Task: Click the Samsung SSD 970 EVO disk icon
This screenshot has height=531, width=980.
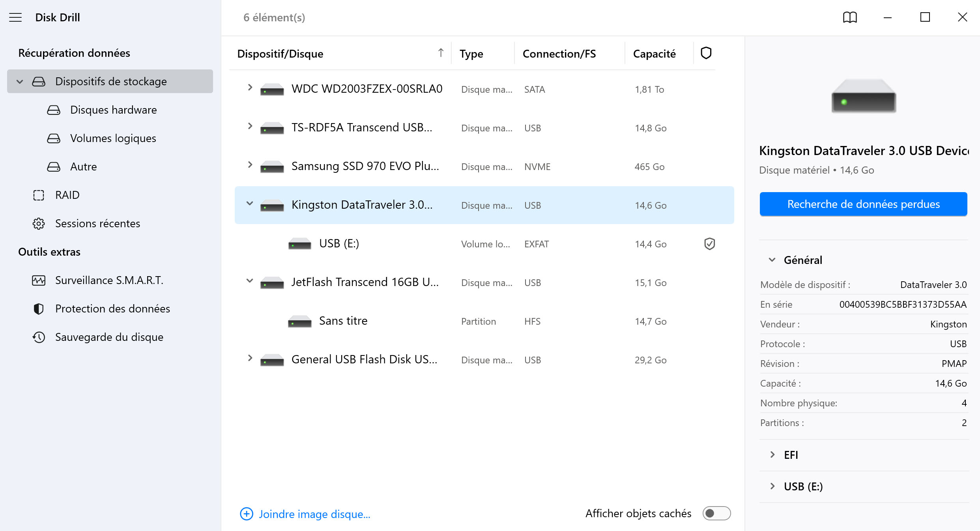Action: (x=272, y=166)
